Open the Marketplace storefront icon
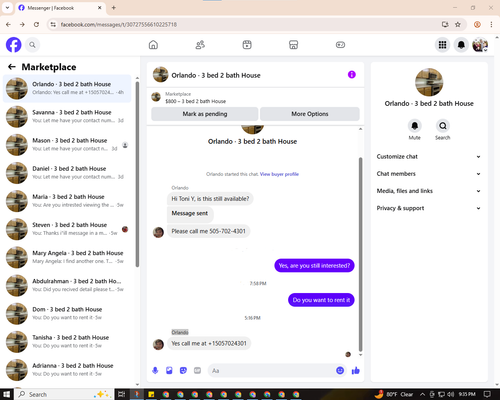The width and height of the screenshot is (500, 400). coord(293,45)
